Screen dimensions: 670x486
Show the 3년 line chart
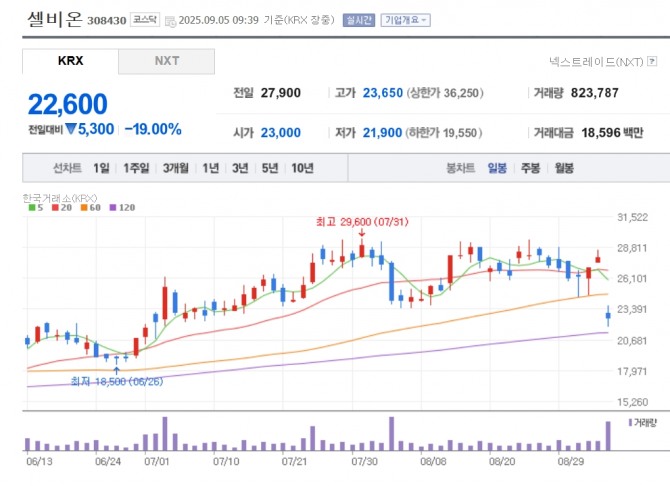point(240,169)
